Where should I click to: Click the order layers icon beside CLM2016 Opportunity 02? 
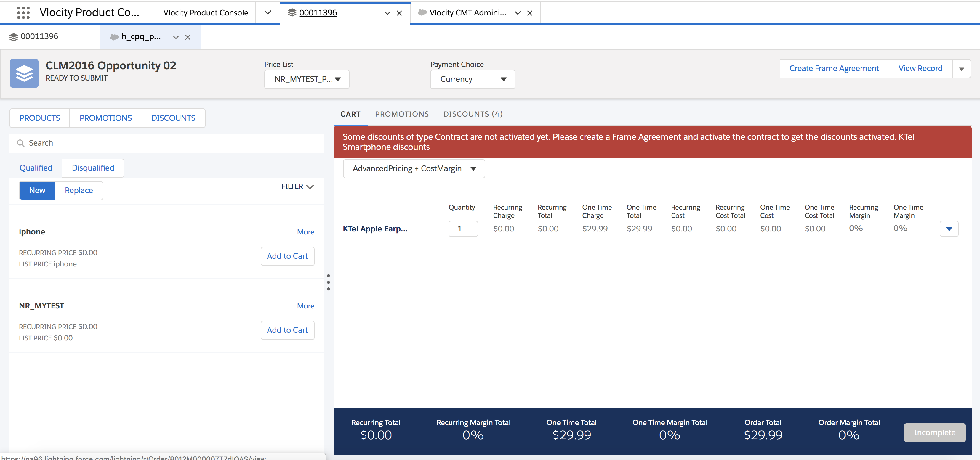pos(24,73)
